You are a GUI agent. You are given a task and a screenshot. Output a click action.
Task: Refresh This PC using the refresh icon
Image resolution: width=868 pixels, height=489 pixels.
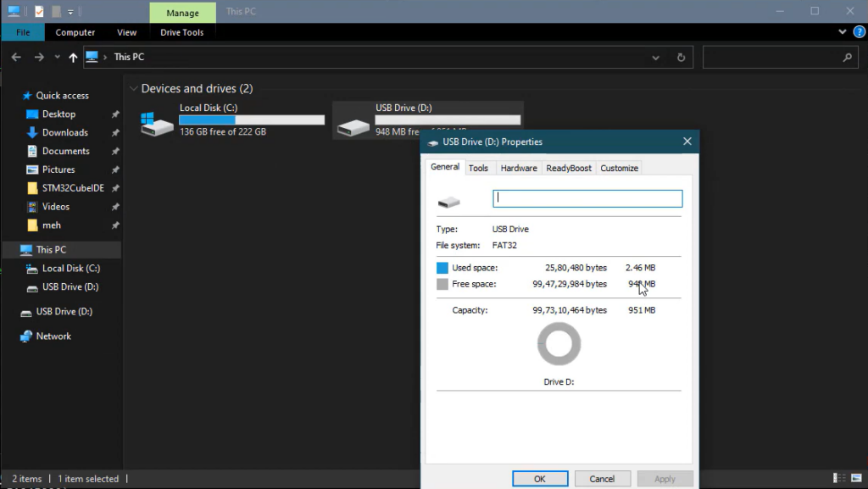tap(681, 57)
